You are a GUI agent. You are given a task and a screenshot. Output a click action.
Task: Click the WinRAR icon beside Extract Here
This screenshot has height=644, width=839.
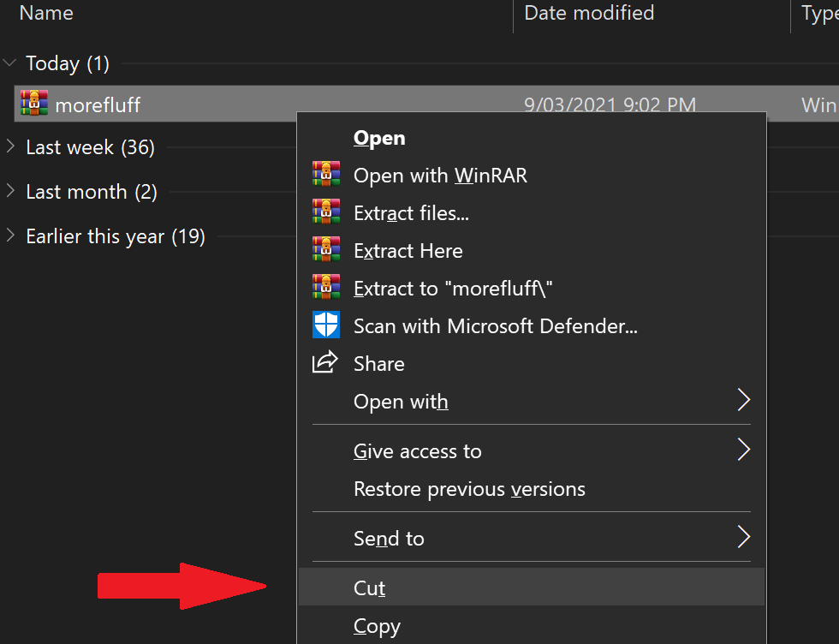click(x=326, y=251)
